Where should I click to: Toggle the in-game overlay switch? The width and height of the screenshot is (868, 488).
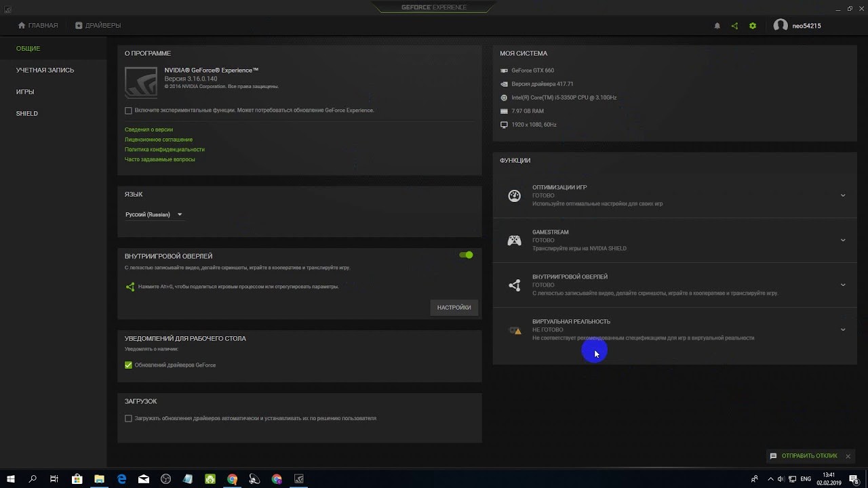click(466, 255)
